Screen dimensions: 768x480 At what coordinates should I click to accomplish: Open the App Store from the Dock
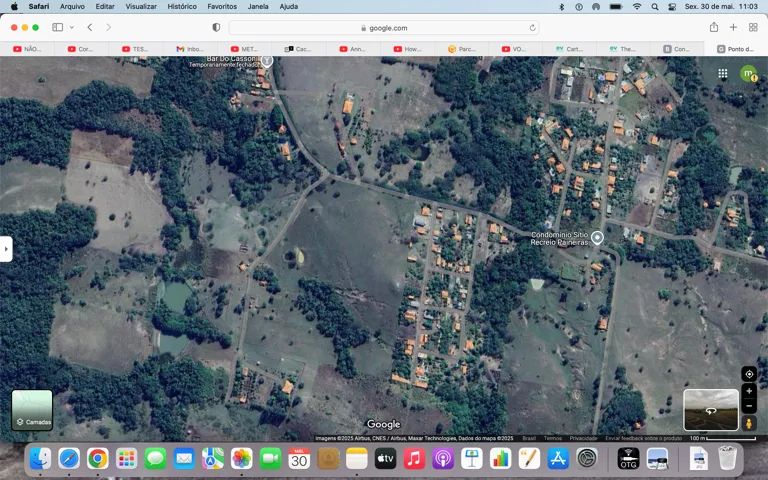558,459
